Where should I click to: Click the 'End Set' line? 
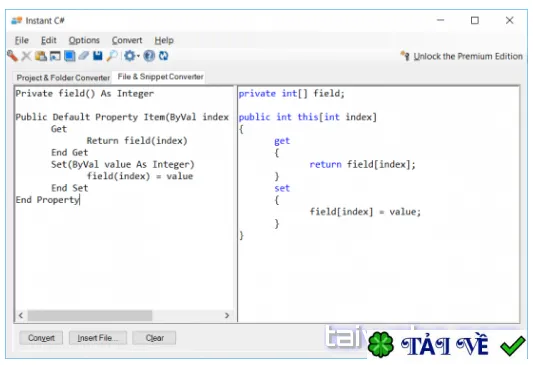pyautogui.click(x=69, y=188)
